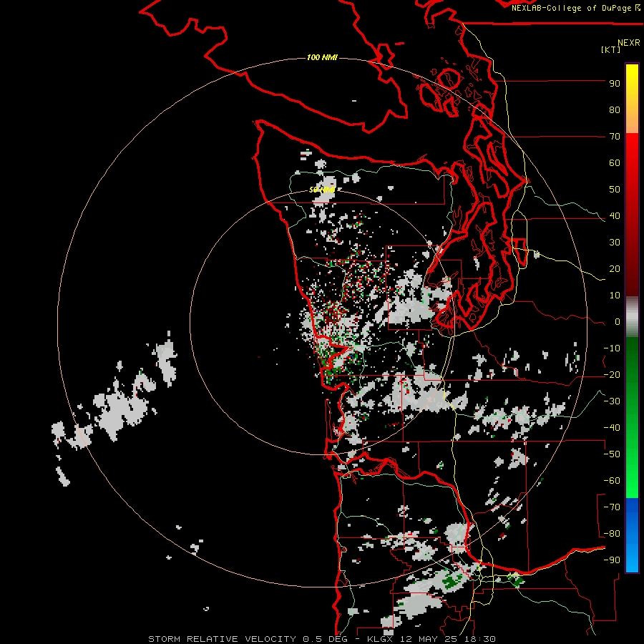Click the STORM RELATIVE VELOCITY caption text
Viewport: 644px width, 644px height.
222,639
